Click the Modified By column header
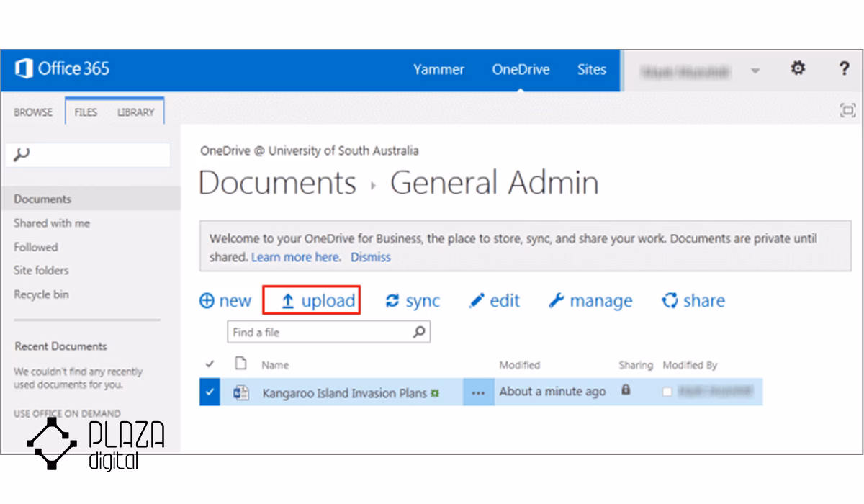The height and width of the screenshot is (504, 864). 690,365
